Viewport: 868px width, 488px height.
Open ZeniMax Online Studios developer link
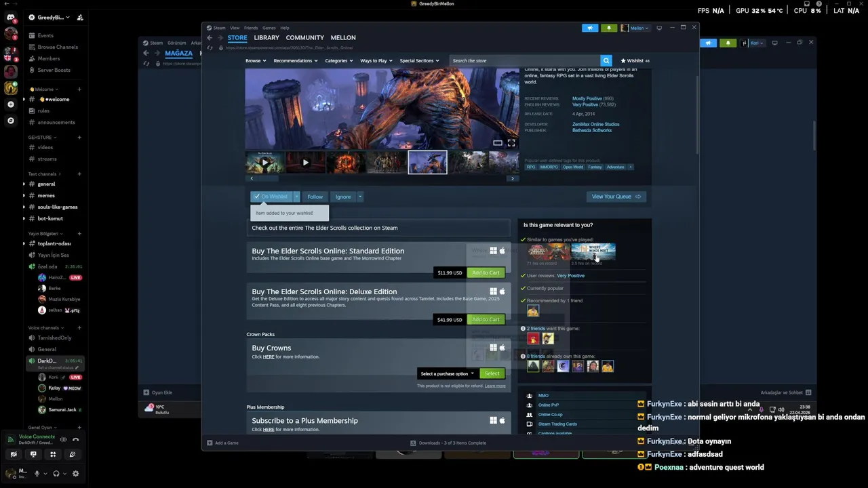tap(595, 124)
